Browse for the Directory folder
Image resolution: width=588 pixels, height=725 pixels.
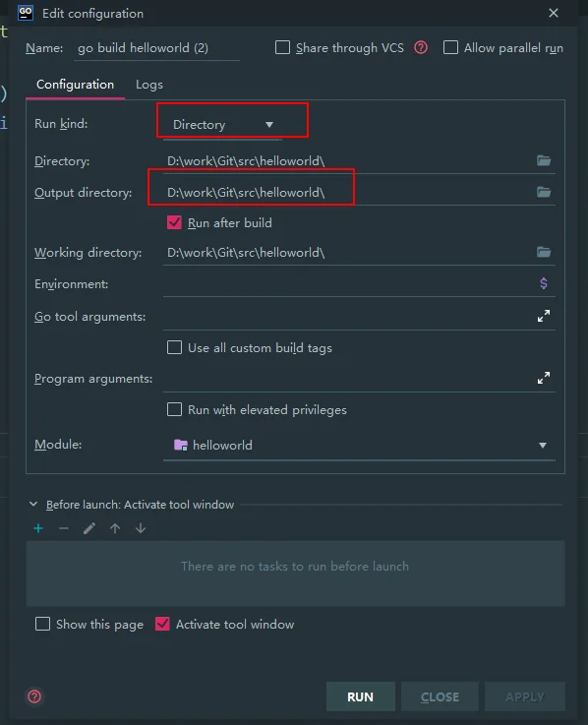(x=544, y=160)
